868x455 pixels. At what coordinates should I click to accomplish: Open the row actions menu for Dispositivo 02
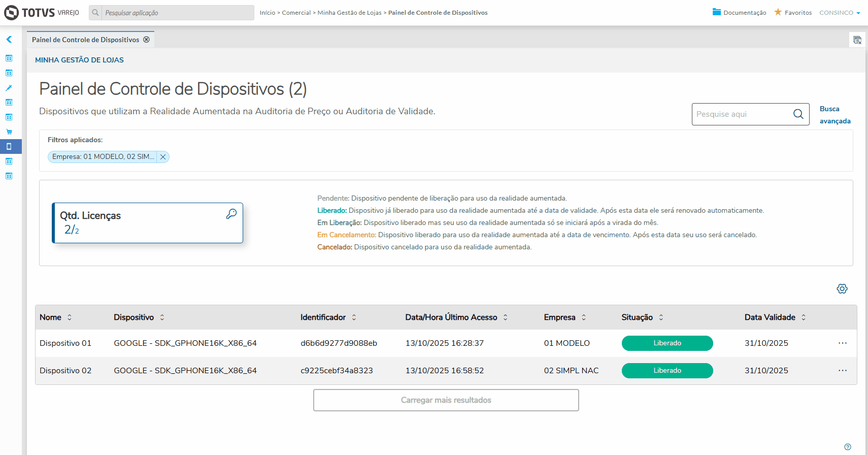(843, 371)
